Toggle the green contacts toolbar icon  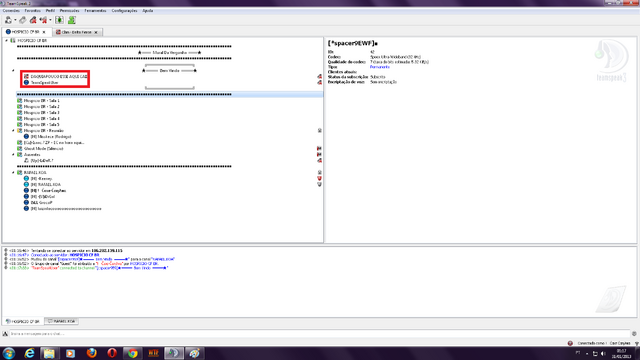[72, 20]
